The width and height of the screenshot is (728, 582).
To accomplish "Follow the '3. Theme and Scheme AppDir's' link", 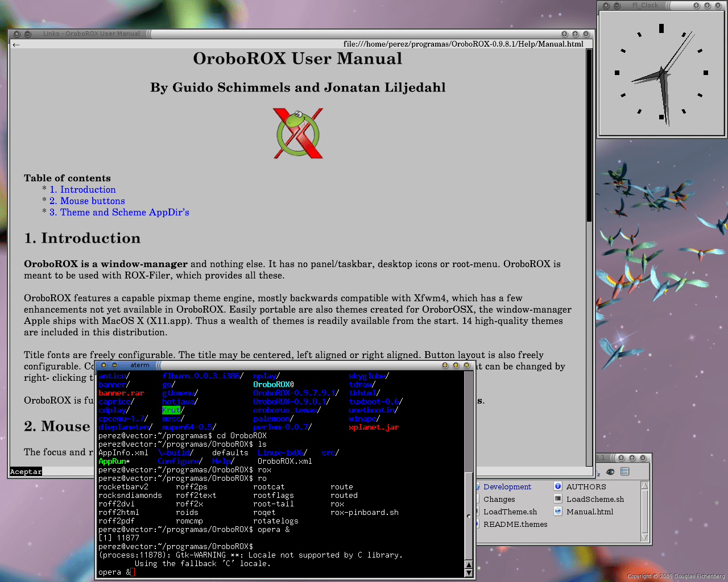I will coord(119,213).
